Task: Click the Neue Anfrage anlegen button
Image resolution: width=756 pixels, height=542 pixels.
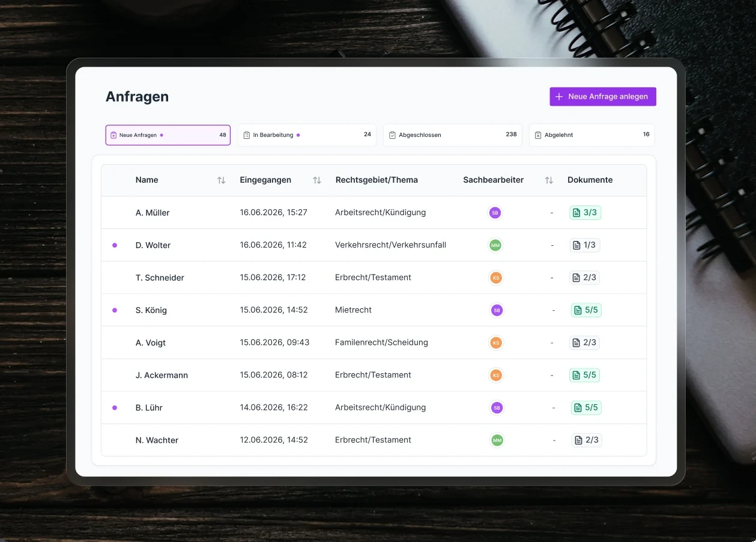Action: (603, 97)
